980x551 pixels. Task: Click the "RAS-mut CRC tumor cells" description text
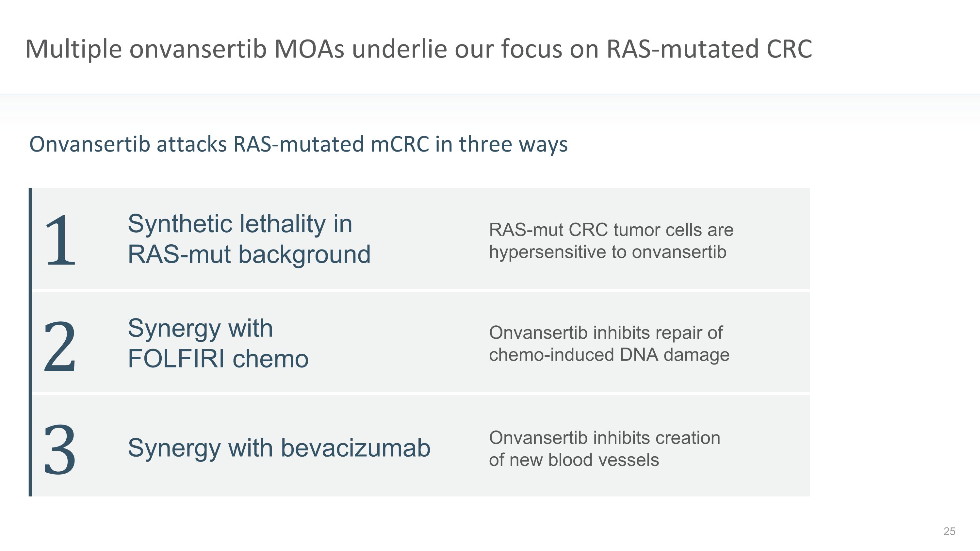(611, 241)
